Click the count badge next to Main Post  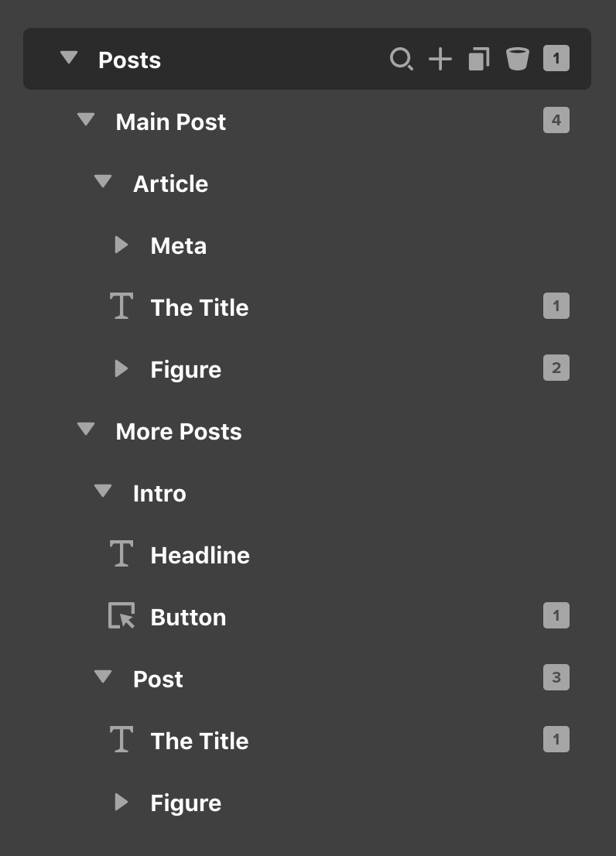coord(556,120)
